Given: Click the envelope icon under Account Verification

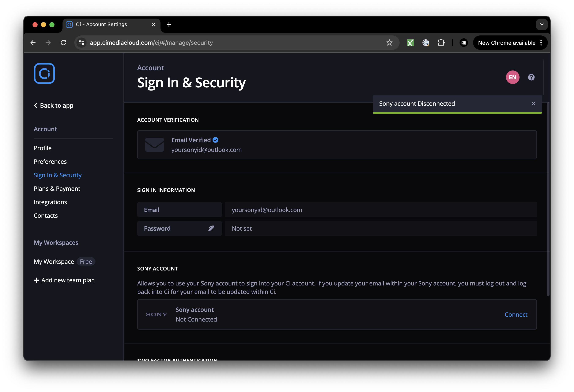Looking at the screenshot, I should click(x=155, y=145).
